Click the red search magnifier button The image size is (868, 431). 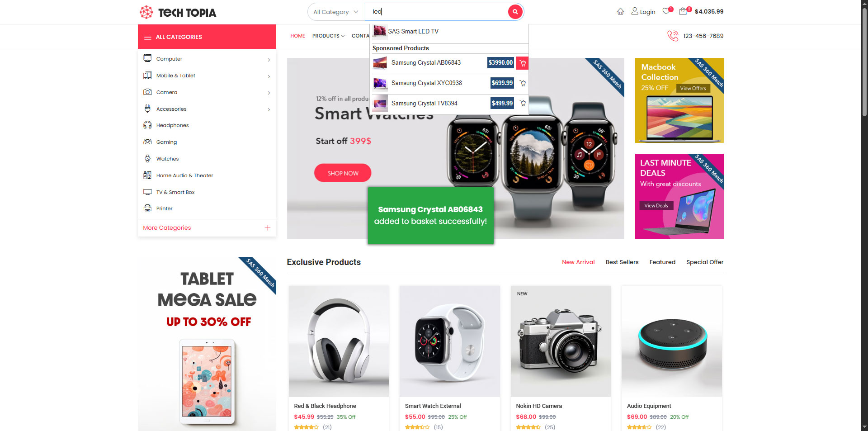pos(515,12)
